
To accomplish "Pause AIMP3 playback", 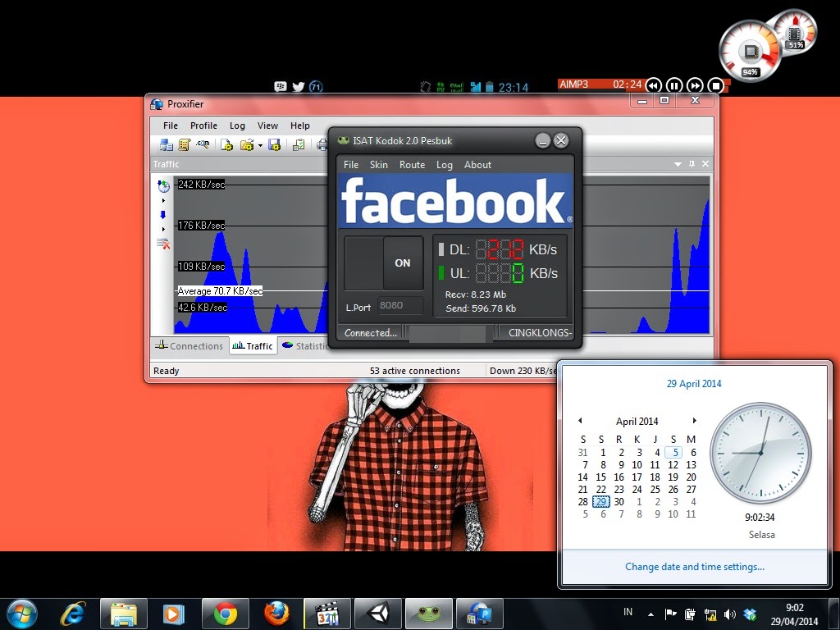I will click(x=674, y=85).
